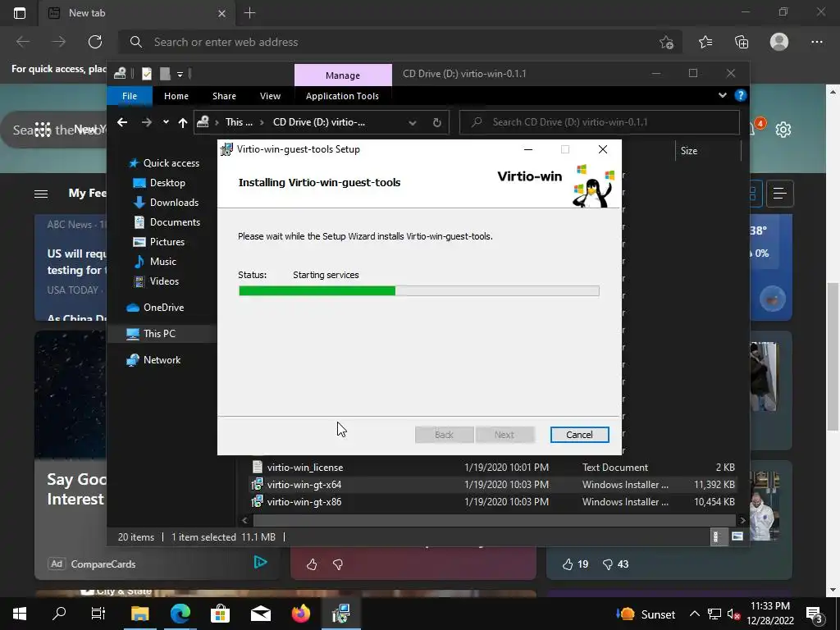Open Explorer help question mark icon
Viewport: 840px width, 630px height.
[741, 95]
